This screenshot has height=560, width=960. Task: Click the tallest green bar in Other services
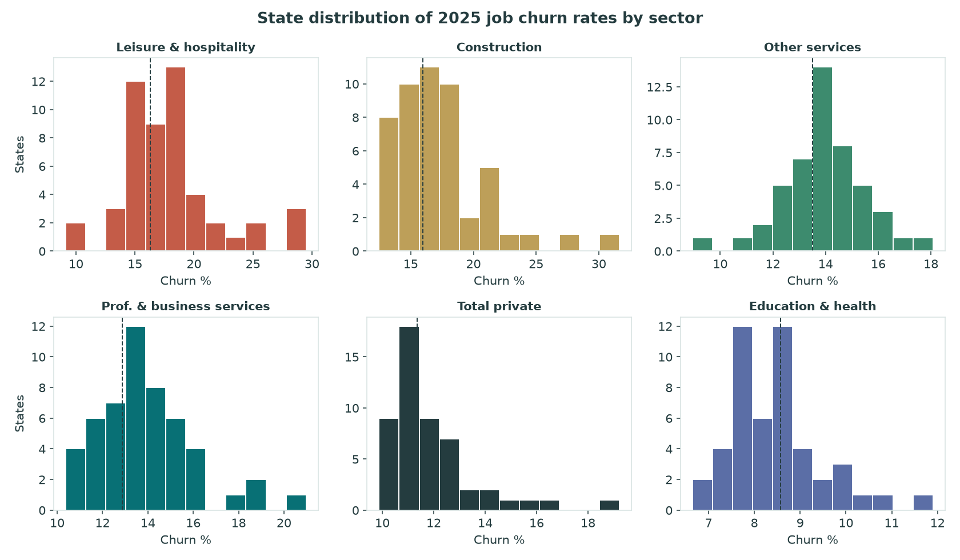click(822, 159)
